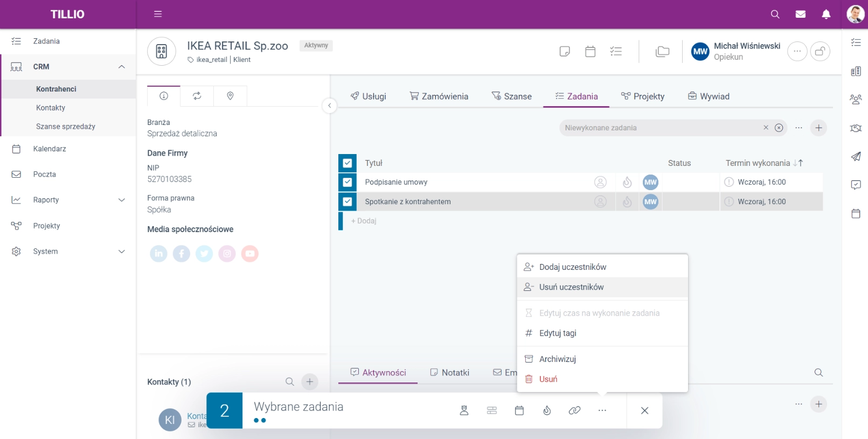Click status rows icon in Wybrane zadania bar
This screenshot has height=439, width=868.
point(492,410)
